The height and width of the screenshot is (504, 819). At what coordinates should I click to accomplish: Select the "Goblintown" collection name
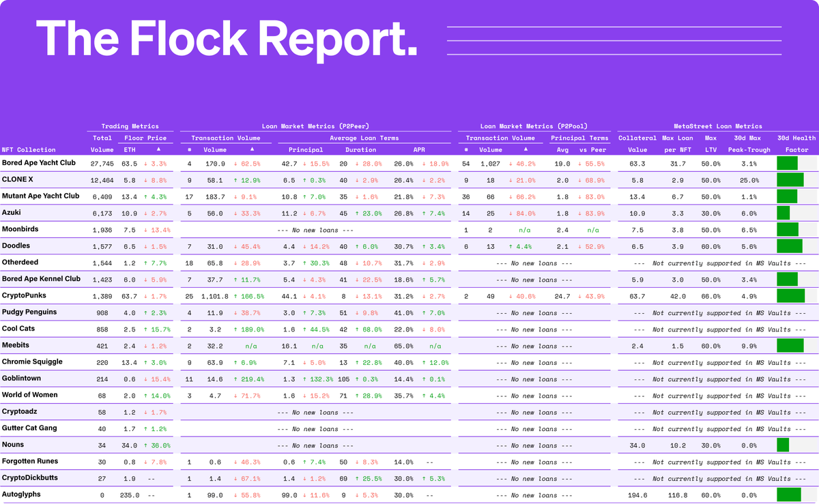pyautogui.click(x=21, y=378)
